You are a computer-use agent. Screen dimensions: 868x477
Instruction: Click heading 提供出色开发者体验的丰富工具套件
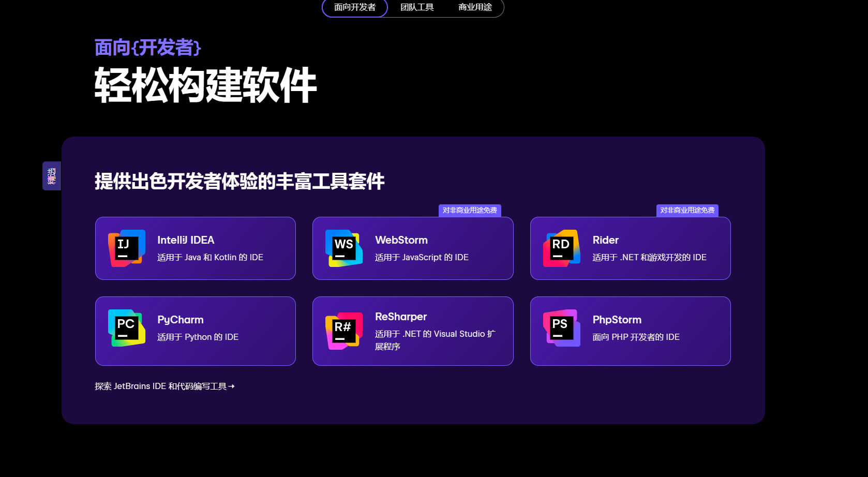click(240, 182)
